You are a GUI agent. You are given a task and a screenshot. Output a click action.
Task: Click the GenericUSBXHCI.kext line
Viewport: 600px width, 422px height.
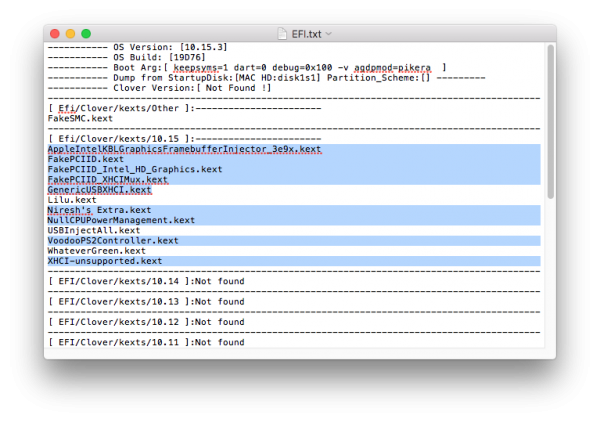pyautogui.click(x=99, y=190)
